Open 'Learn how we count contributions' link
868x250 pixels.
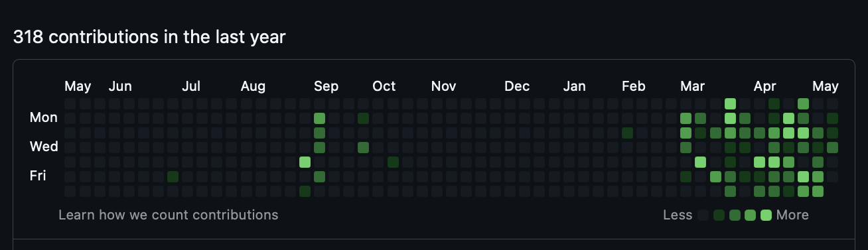tap(169, 215)
